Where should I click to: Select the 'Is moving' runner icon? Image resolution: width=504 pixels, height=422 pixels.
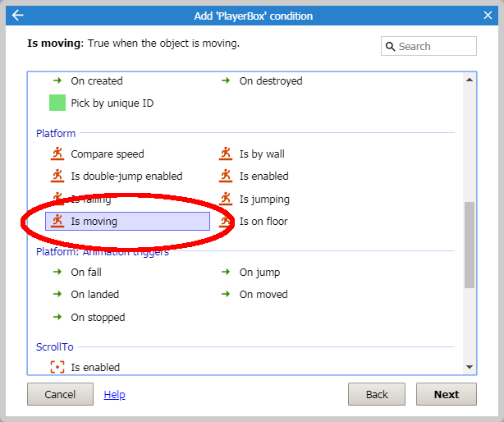point(57,221)
